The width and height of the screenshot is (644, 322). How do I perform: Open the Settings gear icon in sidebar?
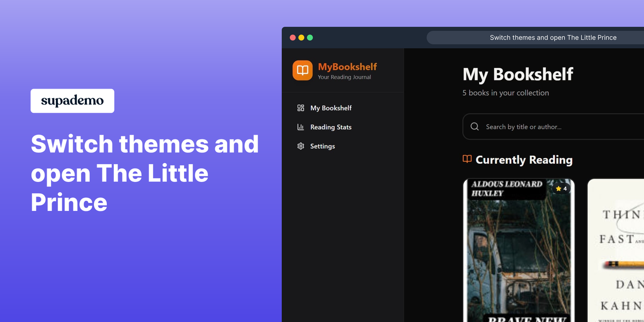(x=301, y=146)
